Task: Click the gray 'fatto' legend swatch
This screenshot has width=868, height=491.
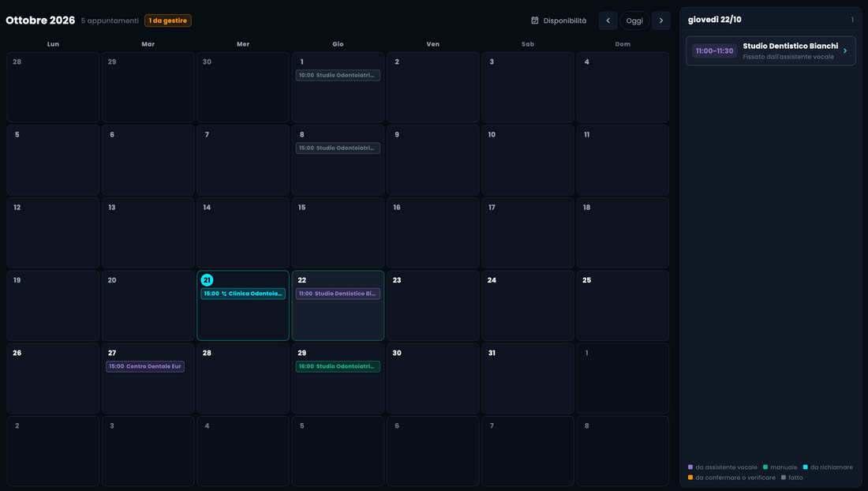Action: click(x=784, y=477)
